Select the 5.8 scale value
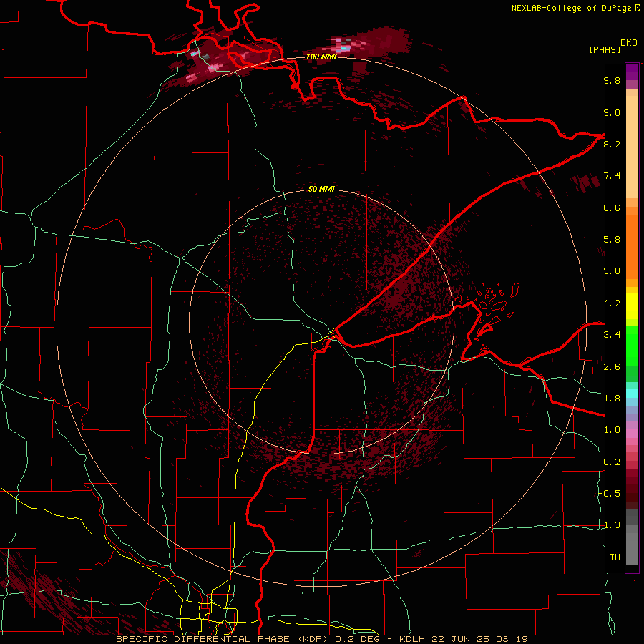The height and width of the screenshot is (644, 644). (x=612, y=240)
